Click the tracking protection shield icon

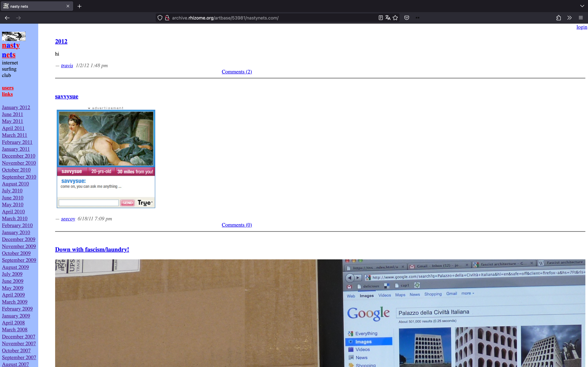point(160,18)
